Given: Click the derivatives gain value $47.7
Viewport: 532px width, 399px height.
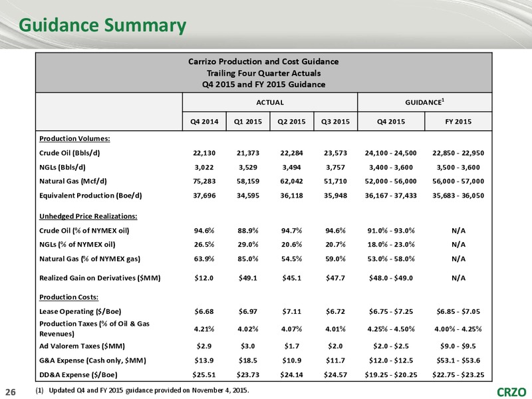Looking at the screenshot, I should point(336,278).
